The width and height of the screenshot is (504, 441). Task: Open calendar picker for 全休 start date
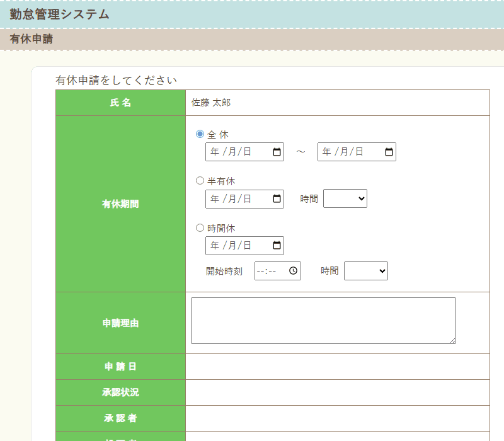pos(277,152)
